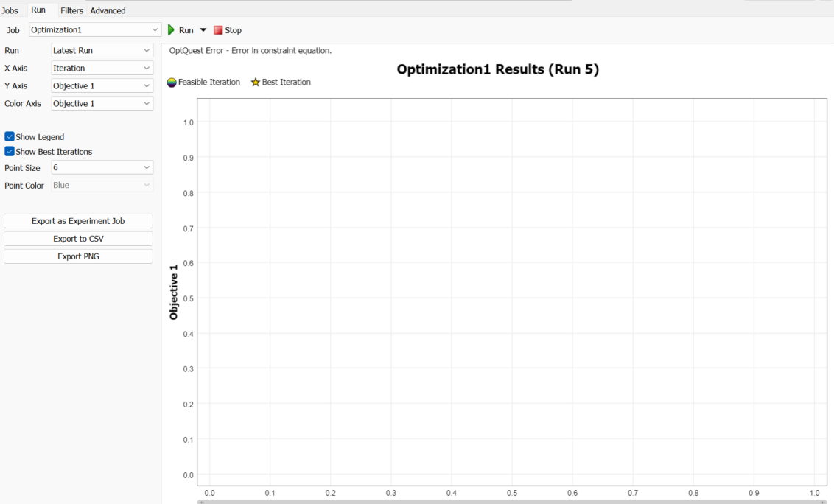Open the X Axis dropdown set to Iteration

tap(102, 69)
